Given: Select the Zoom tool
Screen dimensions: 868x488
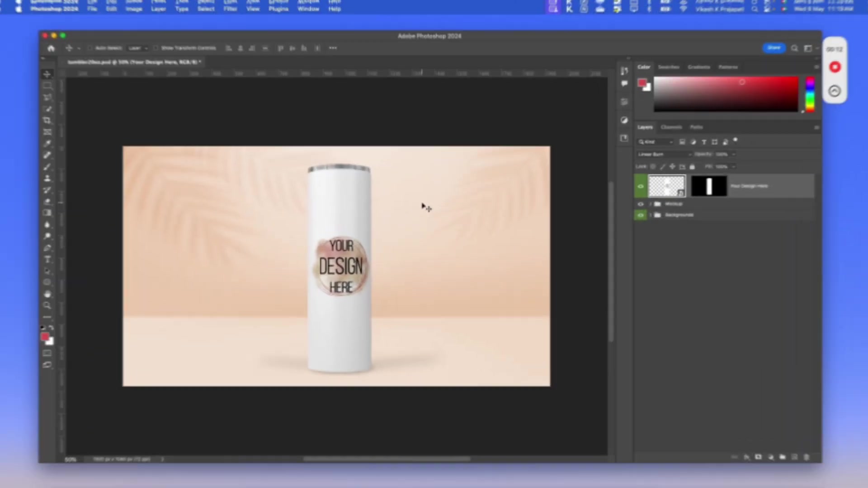Looking at the screenshot, I should tap(47, 305).
